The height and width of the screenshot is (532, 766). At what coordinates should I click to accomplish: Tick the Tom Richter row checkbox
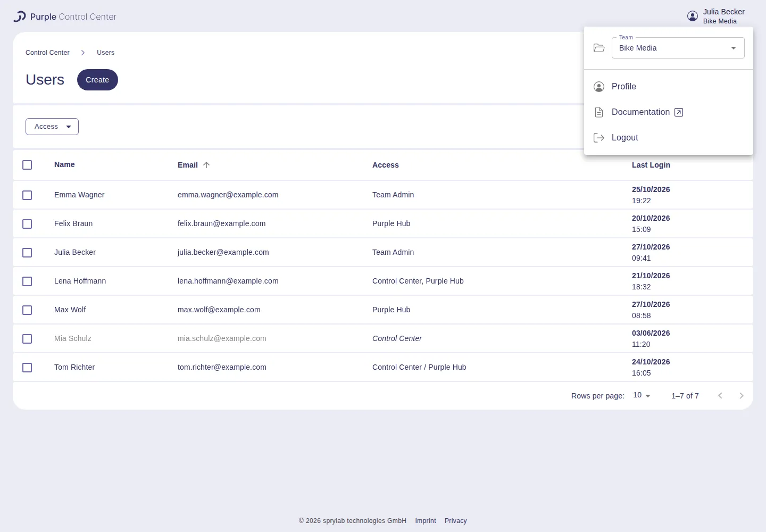[27, 368]
